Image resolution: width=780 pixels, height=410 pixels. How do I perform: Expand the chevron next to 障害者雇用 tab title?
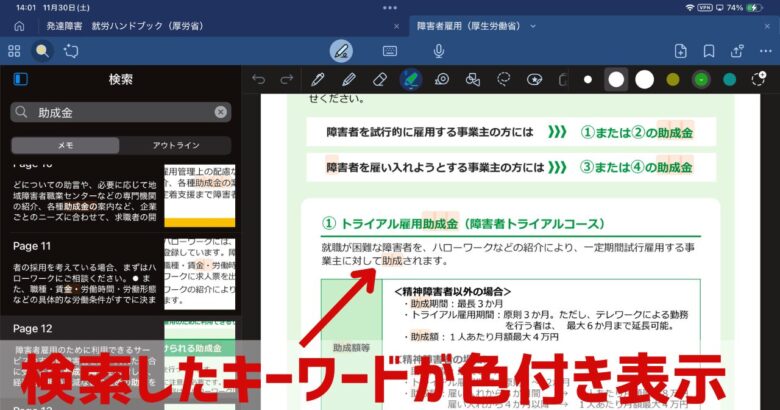(x=533, y=26)
